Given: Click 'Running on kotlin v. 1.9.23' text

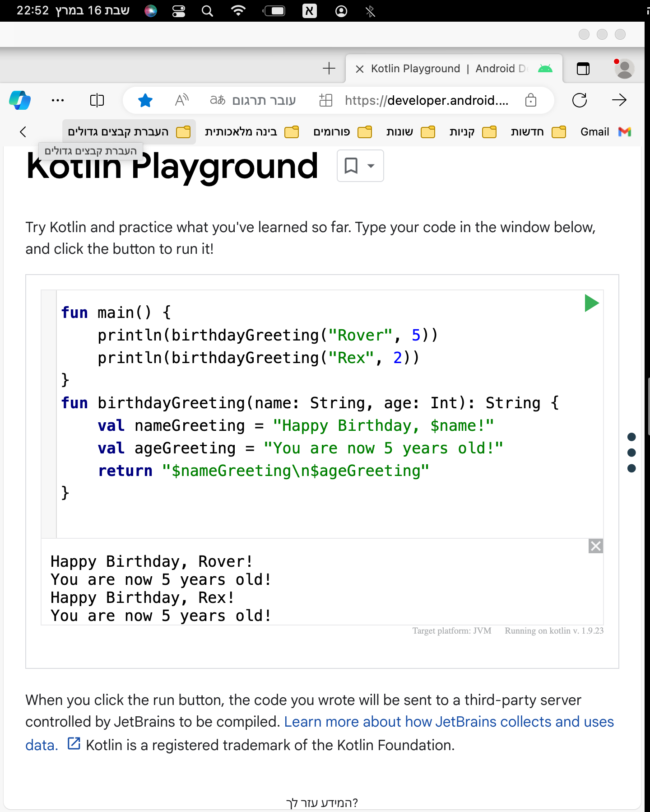Looking at the screenshot, I should [x=554, y=631].
